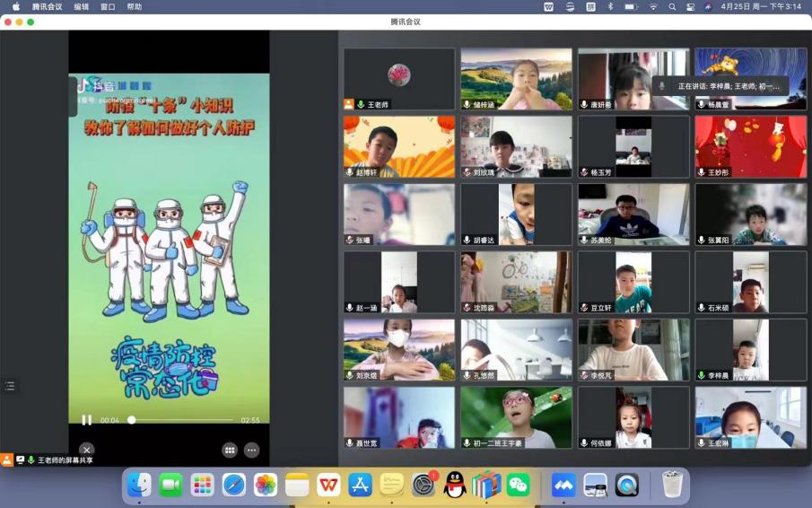Click the orange host icon beside 王老师的屏幕共享
The height and width of the screenshot is (508, 812).
pos(7,460)
